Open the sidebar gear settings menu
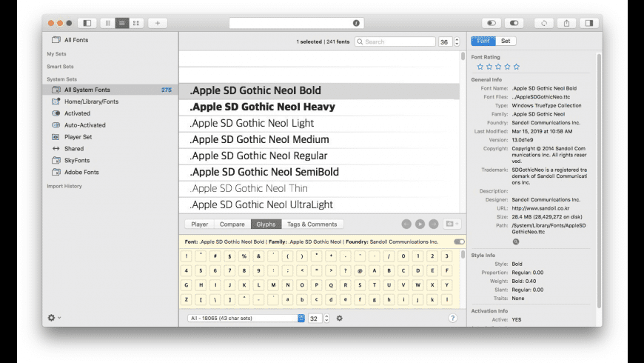This screenshot has height=363, width=644. pyautogui.click(x=54, y=317)
